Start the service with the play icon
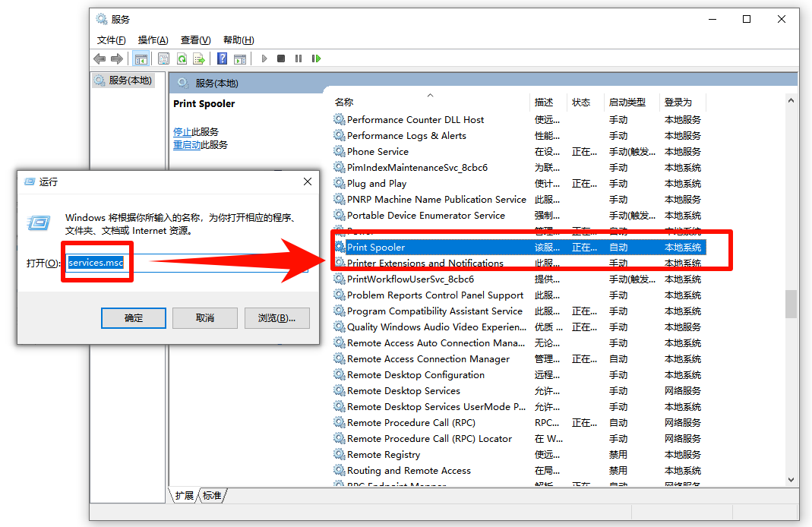The width and height of the screenshot is (812, 527). [x=264, y=58]
